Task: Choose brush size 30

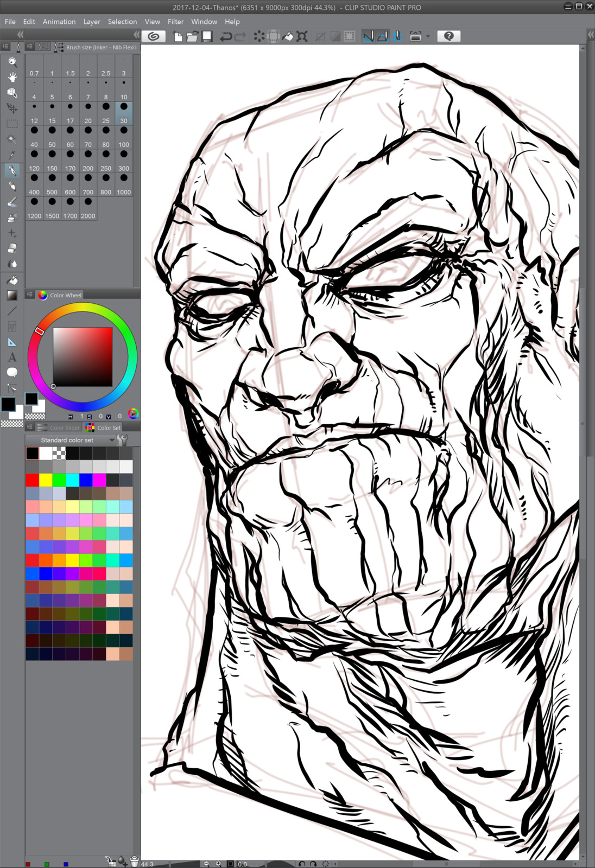Action: pos(124,113)
